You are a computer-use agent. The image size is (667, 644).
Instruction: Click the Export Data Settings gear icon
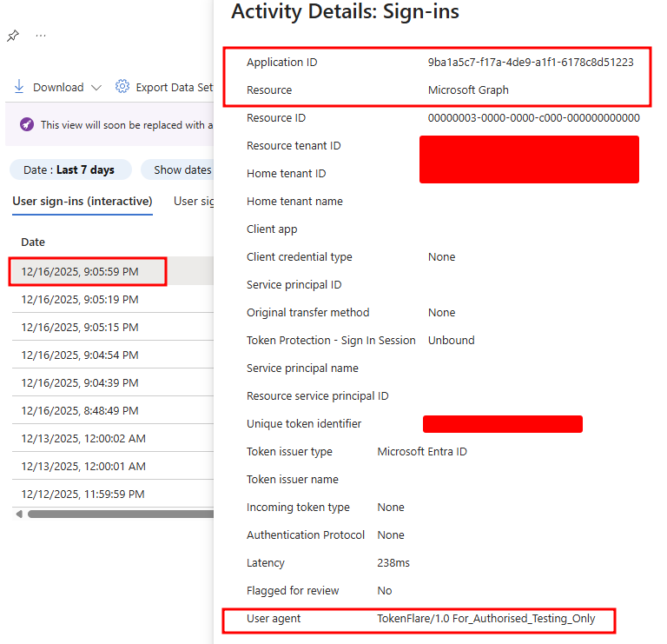pos(122,87)
